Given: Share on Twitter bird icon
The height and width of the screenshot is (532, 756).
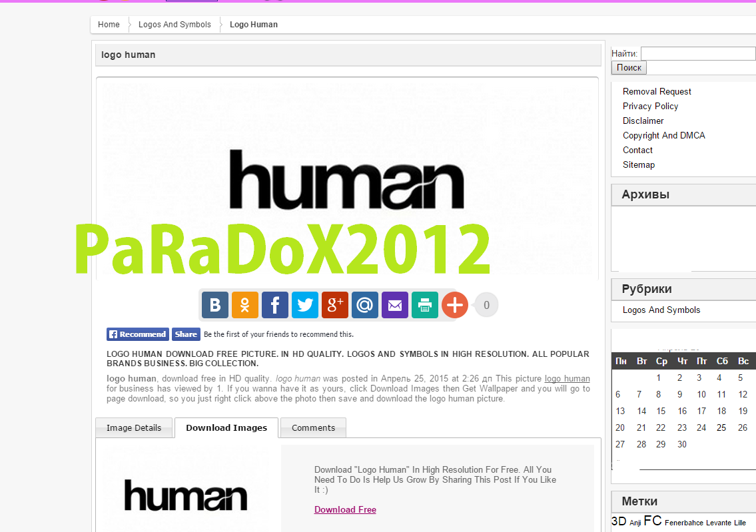Looking at the screenshot, I should [305, 305].
